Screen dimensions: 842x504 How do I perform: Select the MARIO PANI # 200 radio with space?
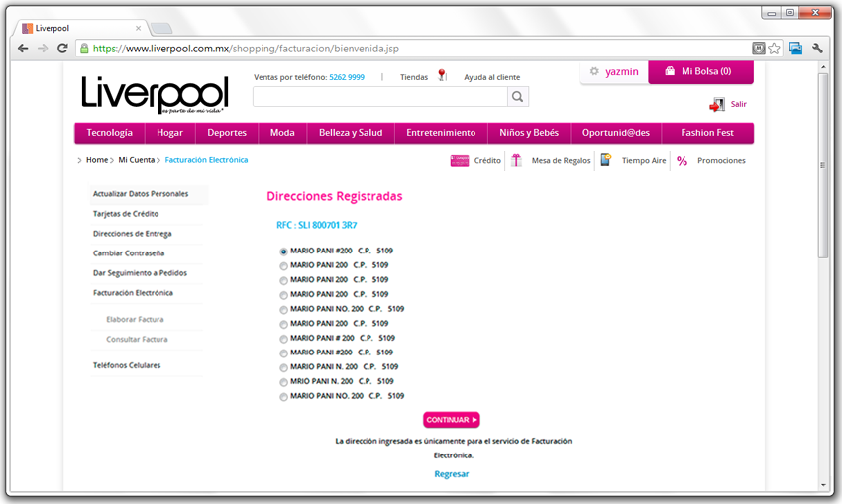[283, 339]
